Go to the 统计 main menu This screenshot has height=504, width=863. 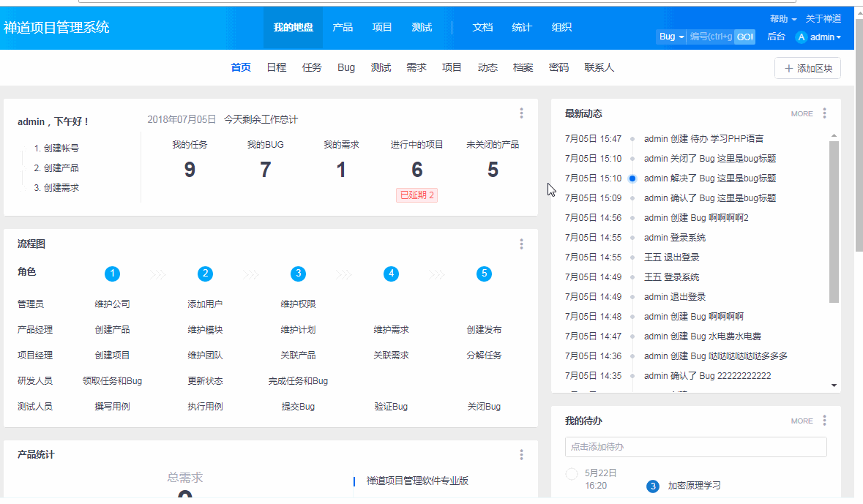pos(522,27)
